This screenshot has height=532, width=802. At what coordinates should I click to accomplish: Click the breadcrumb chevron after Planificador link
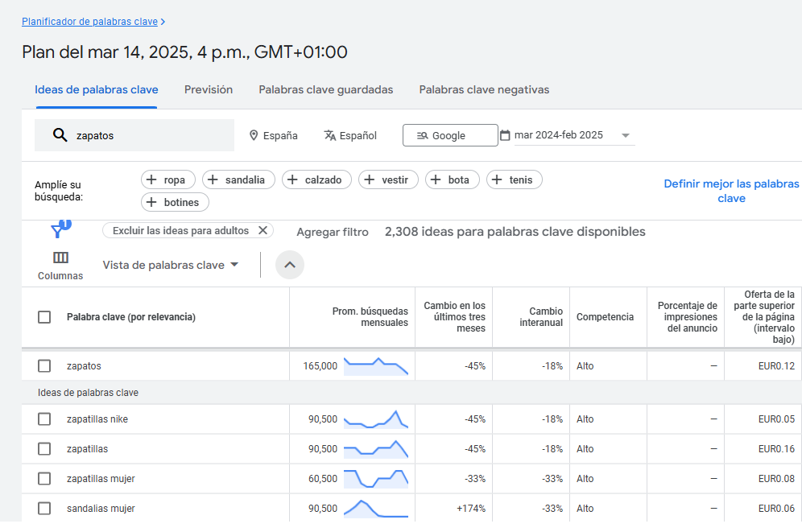point(163,22)
